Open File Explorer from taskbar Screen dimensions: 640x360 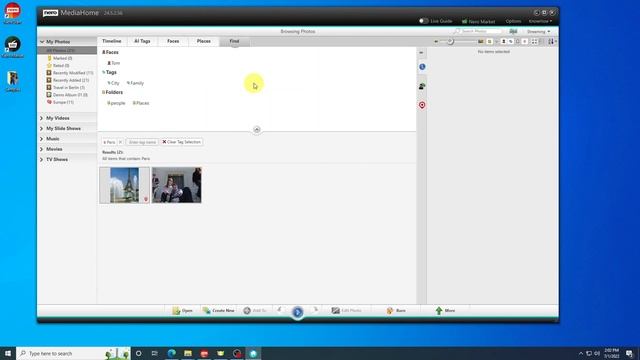(x=188, y=353)
